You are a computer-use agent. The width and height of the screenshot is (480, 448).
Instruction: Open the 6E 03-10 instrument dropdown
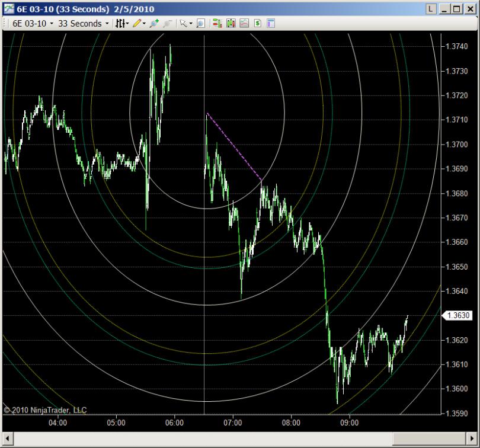(33, 24)
